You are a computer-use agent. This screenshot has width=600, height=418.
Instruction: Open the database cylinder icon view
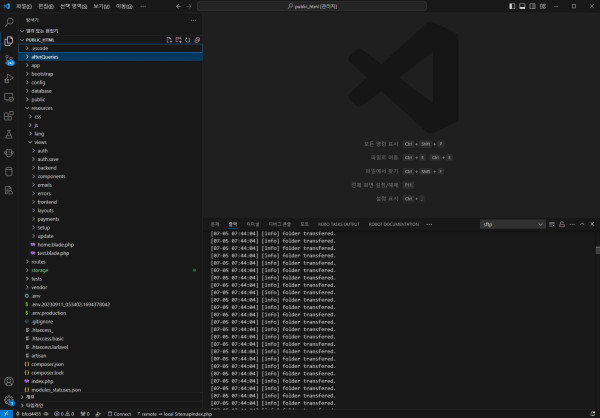point(9,171)
